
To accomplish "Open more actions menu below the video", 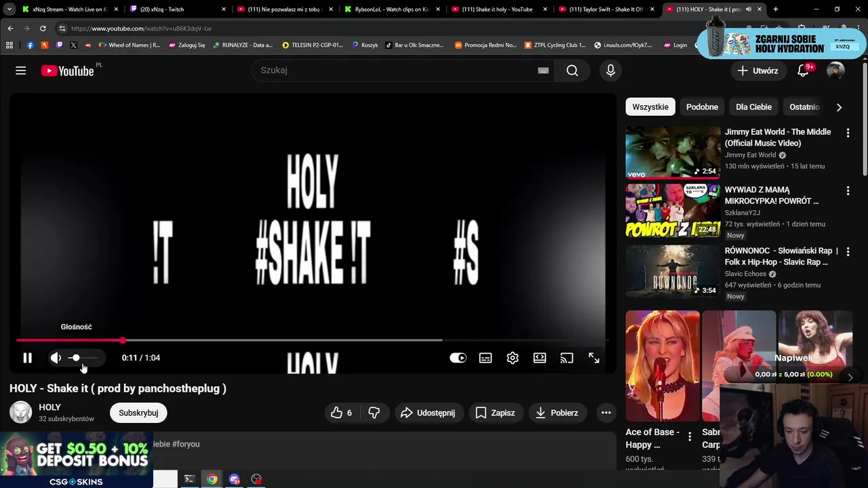I will pyautogui.click(x=606, y=413).
